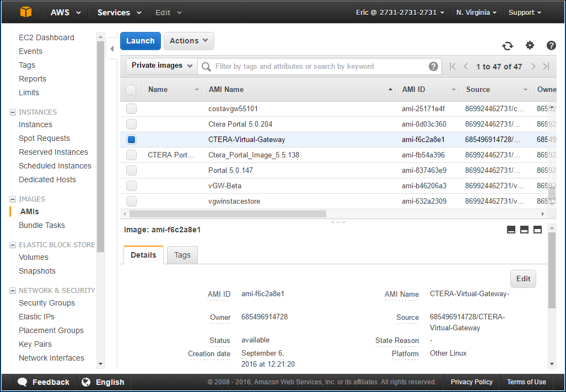Collapse the NETWORK & SECURITY section
Viewport: 566px width, 392px height.
(13, 291)
